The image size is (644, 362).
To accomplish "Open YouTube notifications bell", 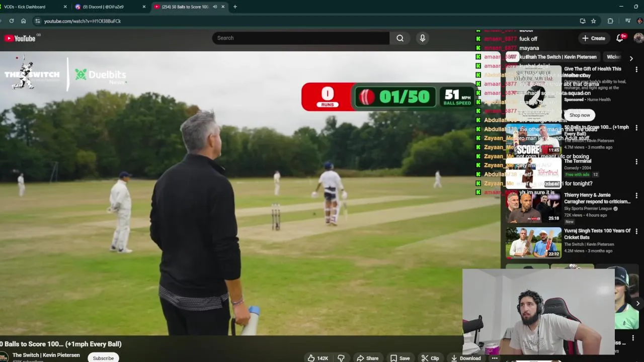I will pyautogui.click(x=620, y=38).
